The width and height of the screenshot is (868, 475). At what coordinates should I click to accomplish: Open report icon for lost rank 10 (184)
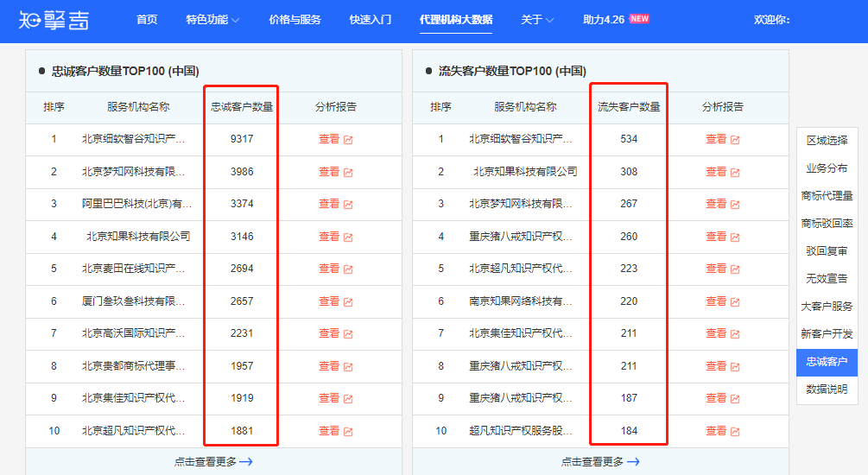[735, 431]
